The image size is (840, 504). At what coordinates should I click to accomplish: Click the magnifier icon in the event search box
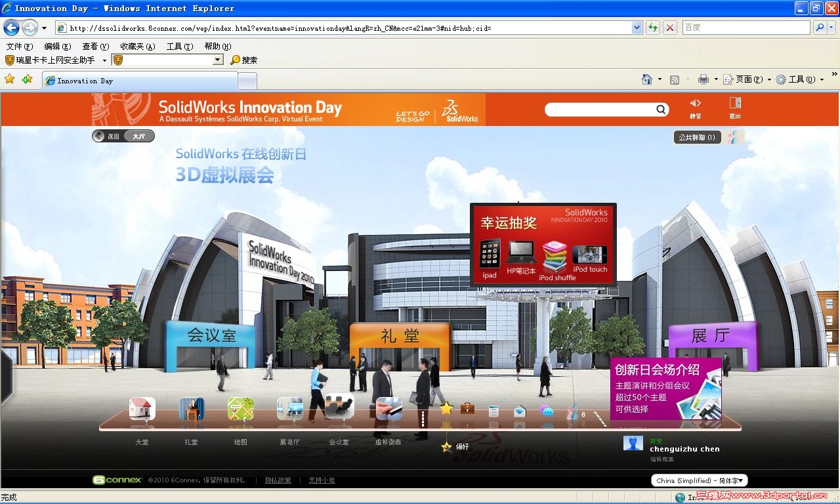pos(661,110)
